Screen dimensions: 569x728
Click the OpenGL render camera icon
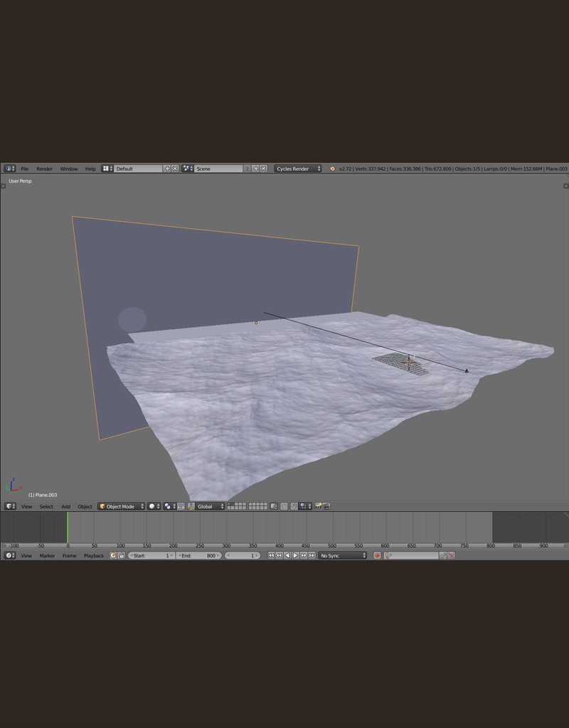tap(317, 505)
